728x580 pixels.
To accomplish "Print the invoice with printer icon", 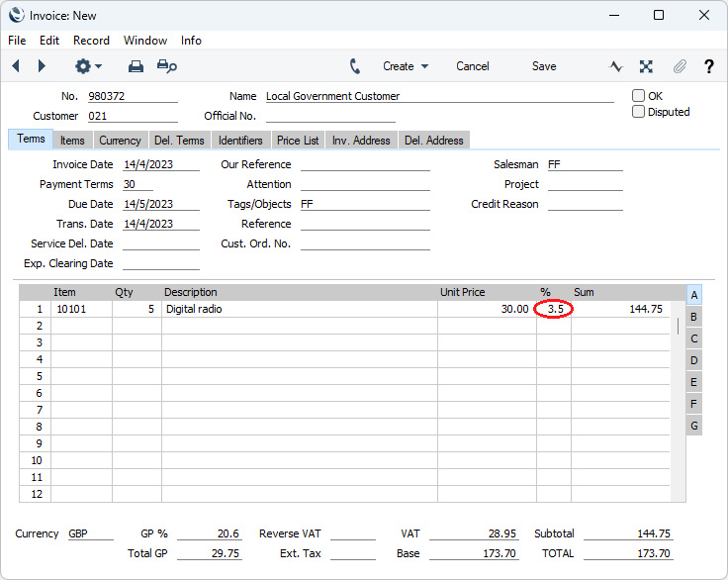I will (x=136, y=66).
